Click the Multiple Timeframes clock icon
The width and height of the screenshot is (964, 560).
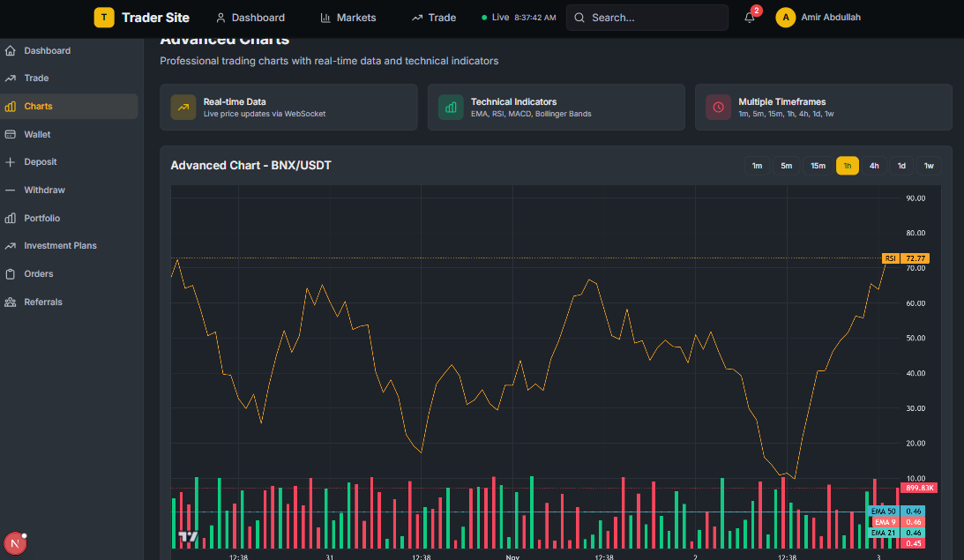coord(718,107)
